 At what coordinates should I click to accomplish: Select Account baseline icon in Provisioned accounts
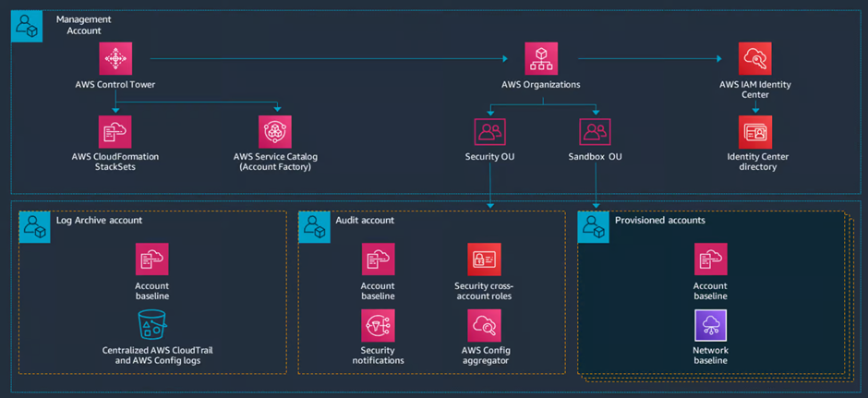710,259
